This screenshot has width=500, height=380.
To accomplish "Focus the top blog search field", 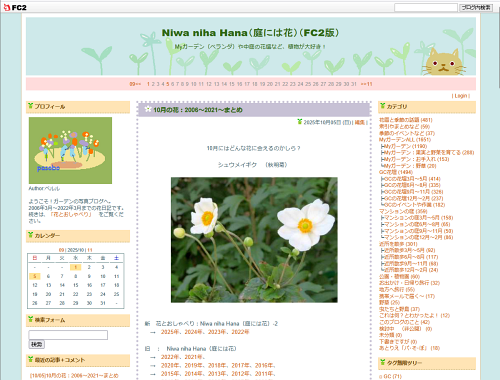I will click(x=426, y=7).
